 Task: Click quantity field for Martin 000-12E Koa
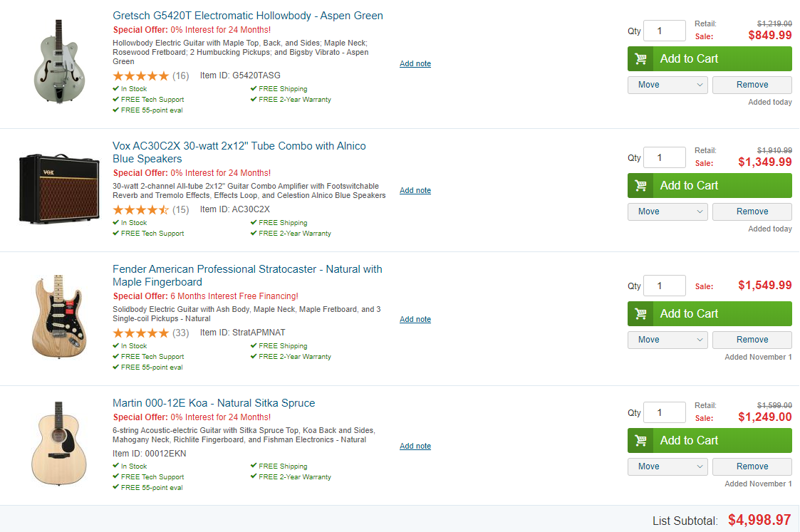click(x=664, y=412)
